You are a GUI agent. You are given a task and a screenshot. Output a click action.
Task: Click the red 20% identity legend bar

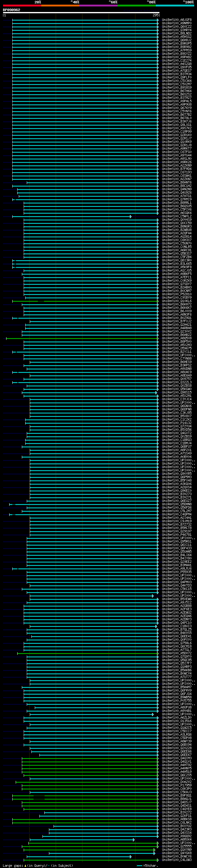[22, 6]
